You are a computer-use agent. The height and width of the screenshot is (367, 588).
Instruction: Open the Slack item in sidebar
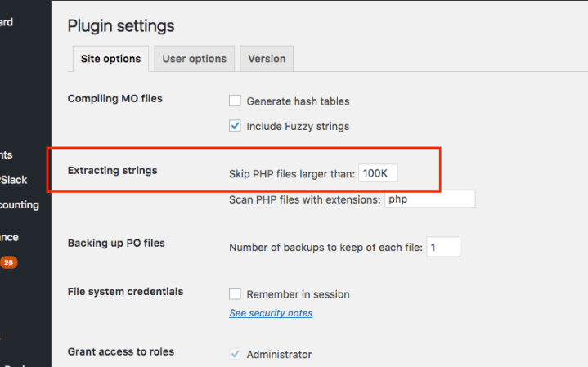14,180
